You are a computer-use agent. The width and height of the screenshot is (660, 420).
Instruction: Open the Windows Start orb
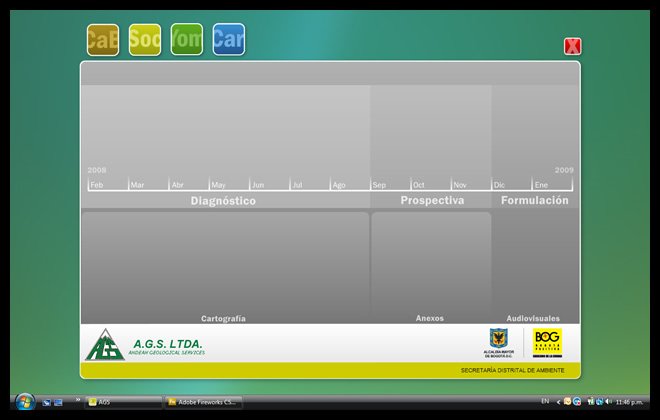(x=24, y=401)
